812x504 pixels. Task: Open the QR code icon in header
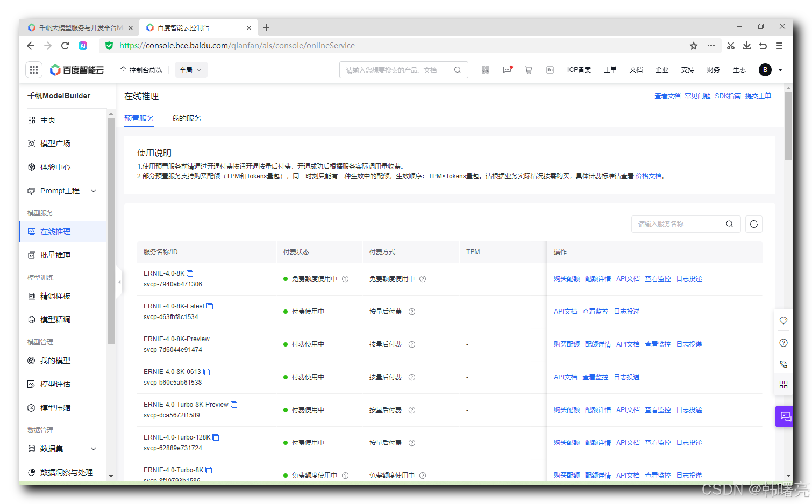click(486, 70)
